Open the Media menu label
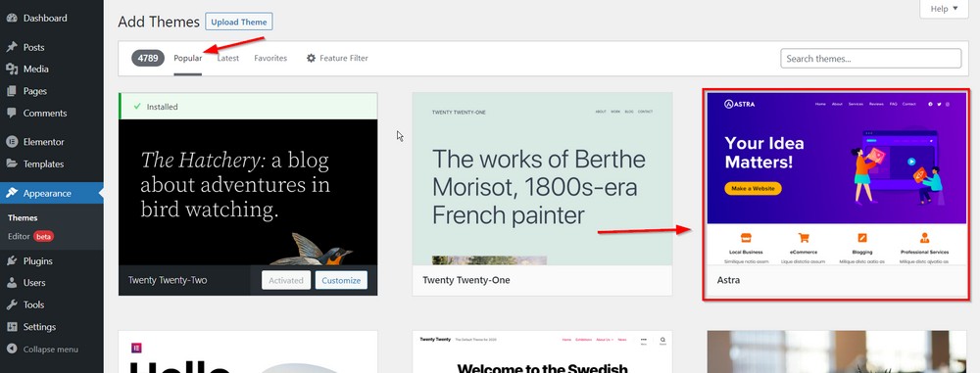 (x=35, y=69)
